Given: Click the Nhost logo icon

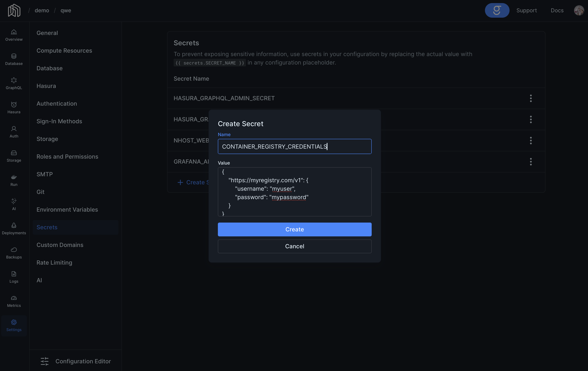Looking at the screenshot, I should pos(14,11).
